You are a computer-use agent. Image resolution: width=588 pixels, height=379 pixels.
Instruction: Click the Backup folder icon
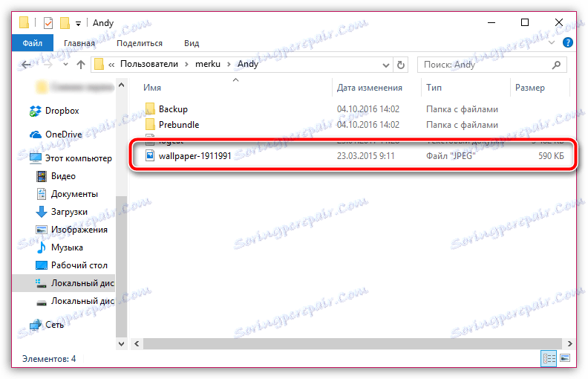[x=150, y=108]
